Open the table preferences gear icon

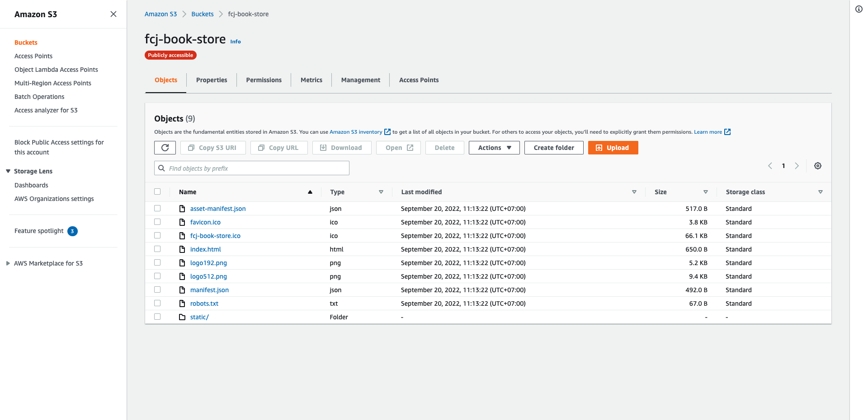point(818,166)
